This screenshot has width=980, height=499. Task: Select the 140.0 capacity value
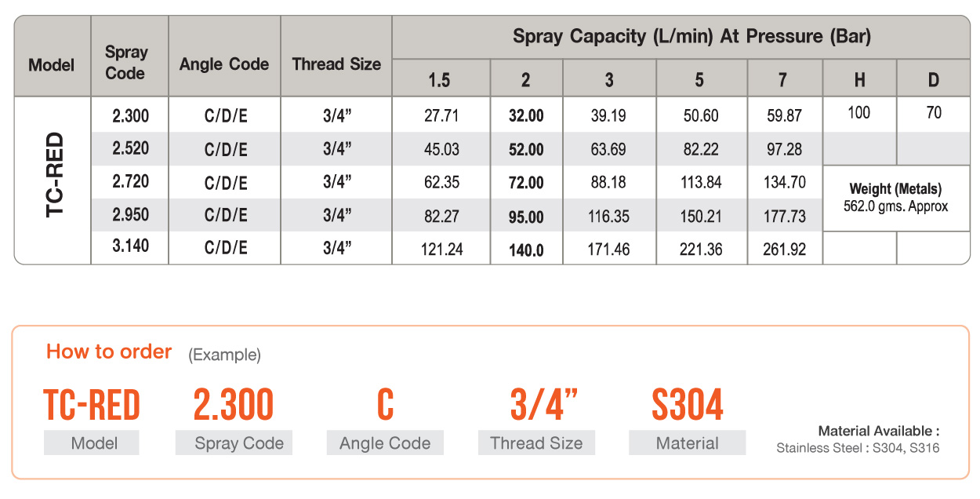(526, 249)
